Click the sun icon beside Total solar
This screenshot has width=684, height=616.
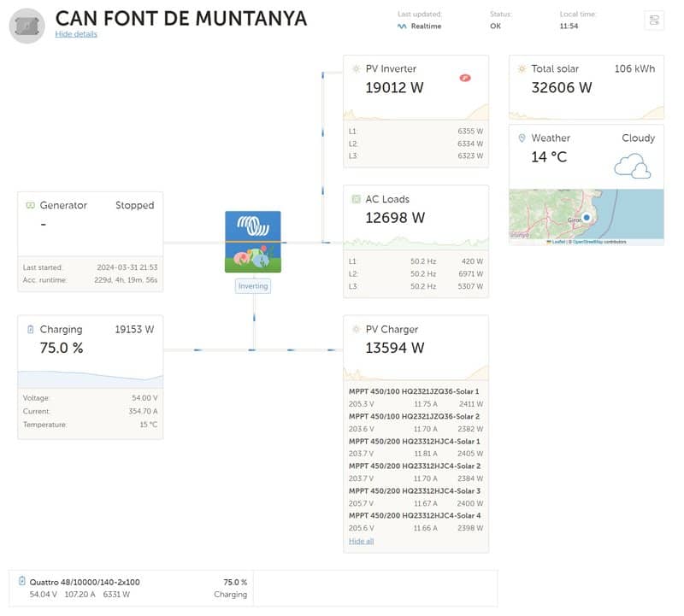pos(522,69)
